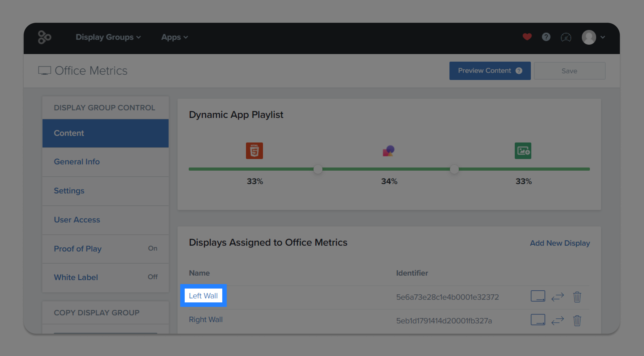Open the Apps dropdown menu

tap(174, 37)
